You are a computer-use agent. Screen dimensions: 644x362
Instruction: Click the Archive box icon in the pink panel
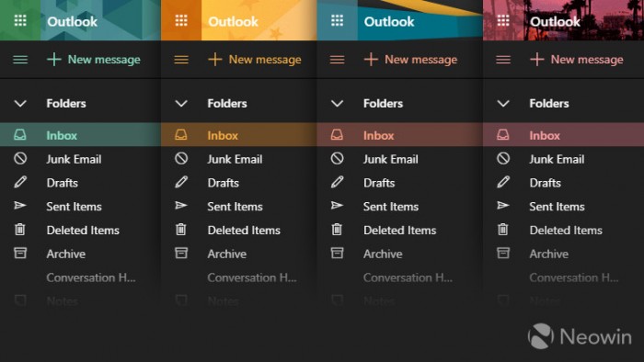503,253
